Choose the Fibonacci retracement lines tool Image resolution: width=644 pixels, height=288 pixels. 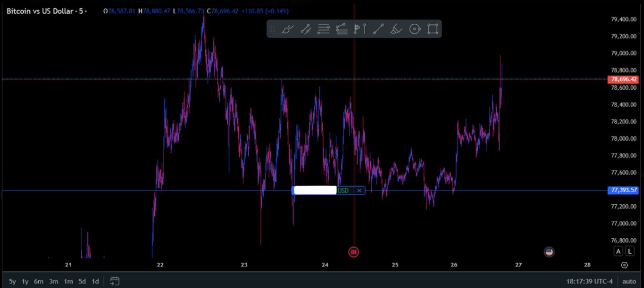(x=323, y=29)
